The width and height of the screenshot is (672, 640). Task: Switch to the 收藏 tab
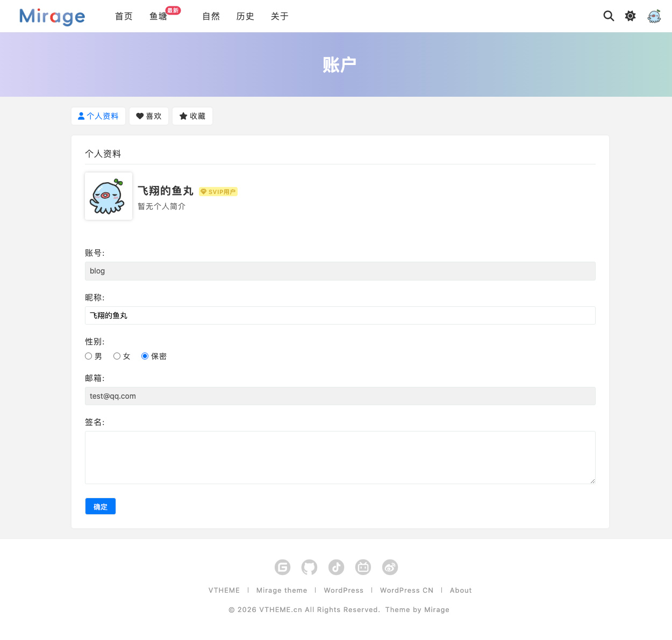(192, 116)
